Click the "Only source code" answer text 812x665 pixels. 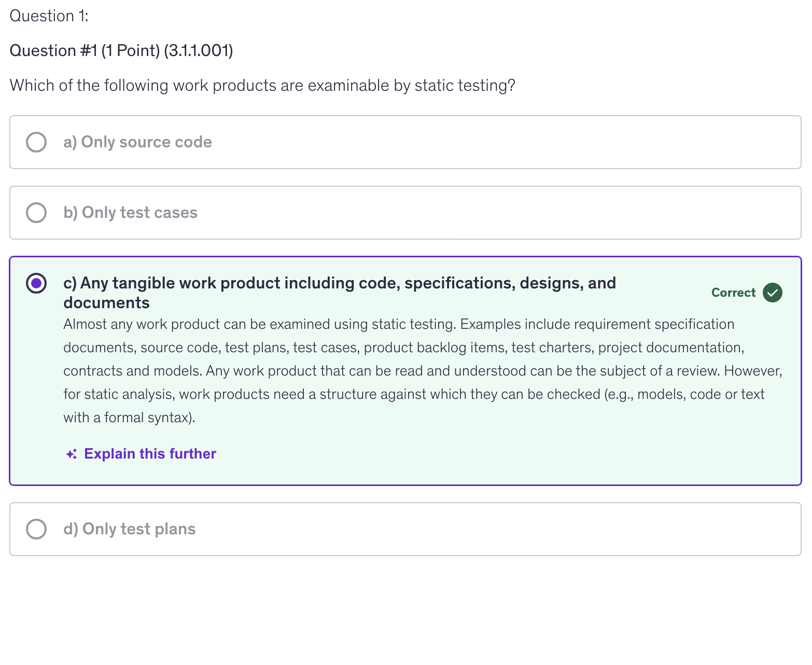click(137, 142)
